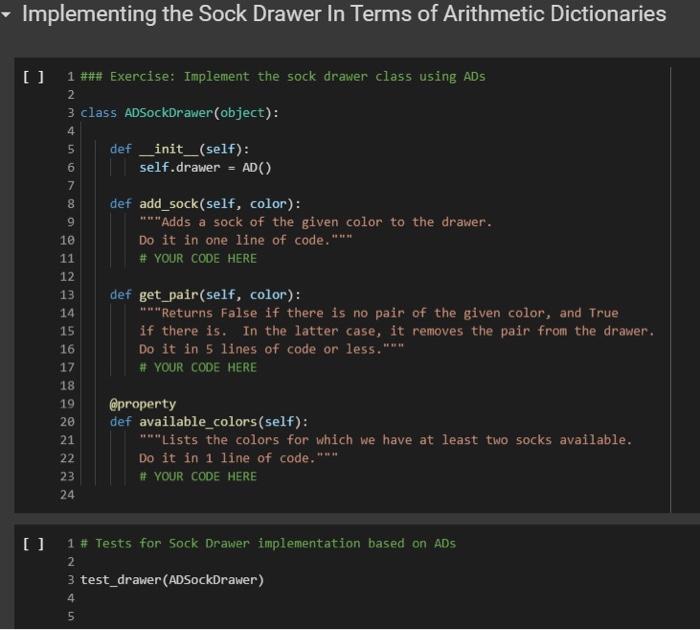Place cursor on 'def __init__(self):' line
The height and width of the screenshot is (630, 700).
[x=179, y=149]
